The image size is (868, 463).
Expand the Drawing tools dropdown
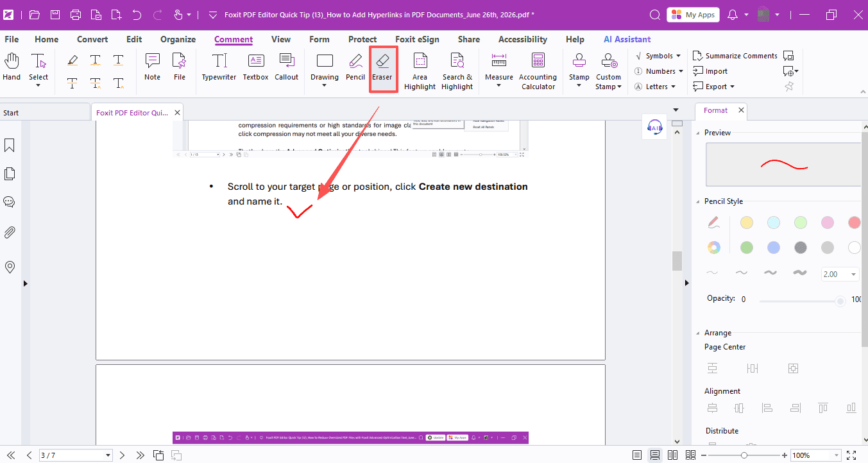[325, 85]
